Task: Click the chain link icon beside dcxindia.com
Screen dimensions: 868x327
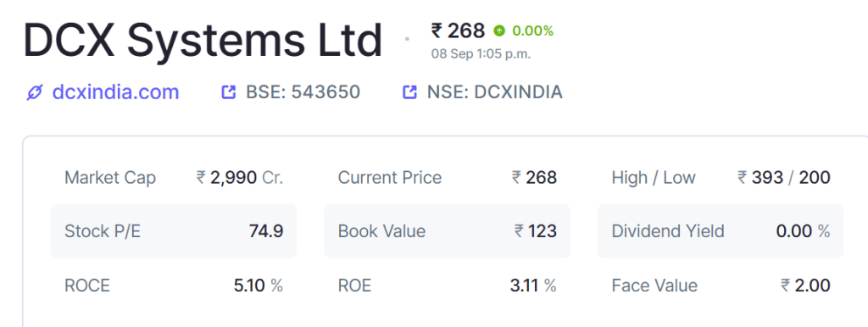Action: tap(34, 93)
